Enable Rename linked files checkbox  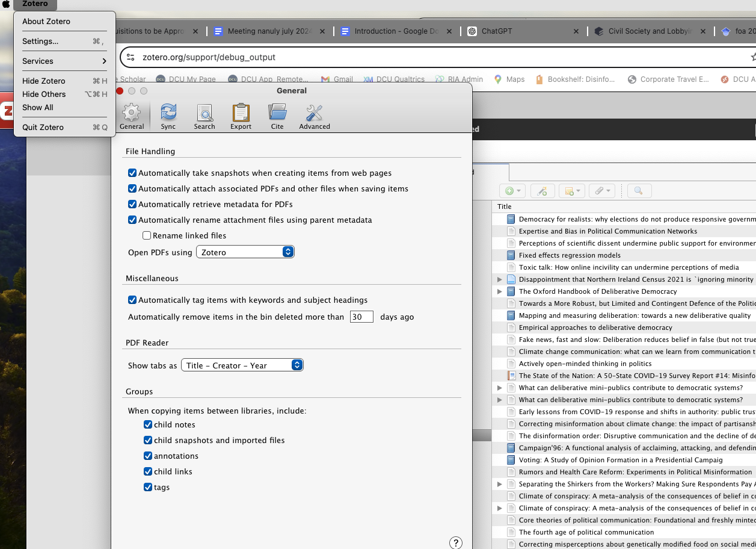coord(147,235)
